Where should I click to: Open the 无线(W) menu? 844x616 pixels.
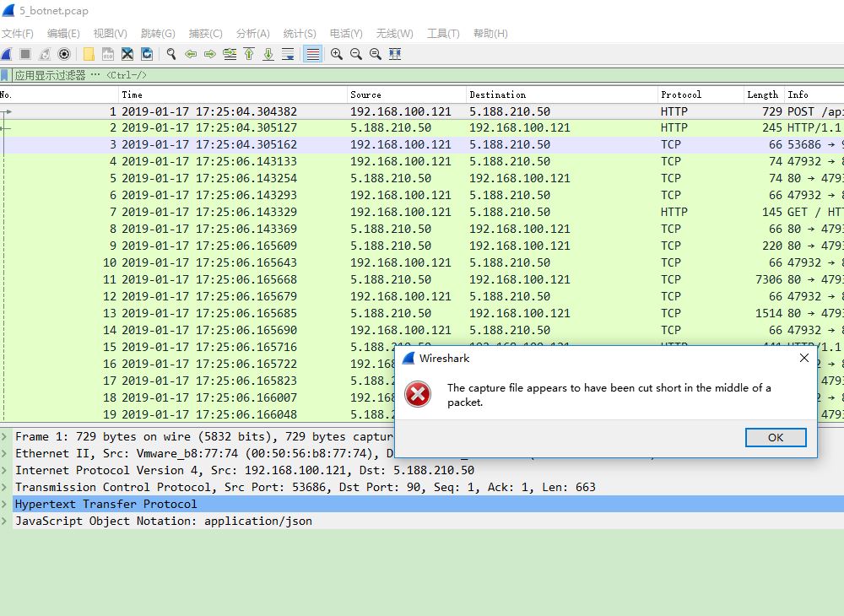[394, 34]
